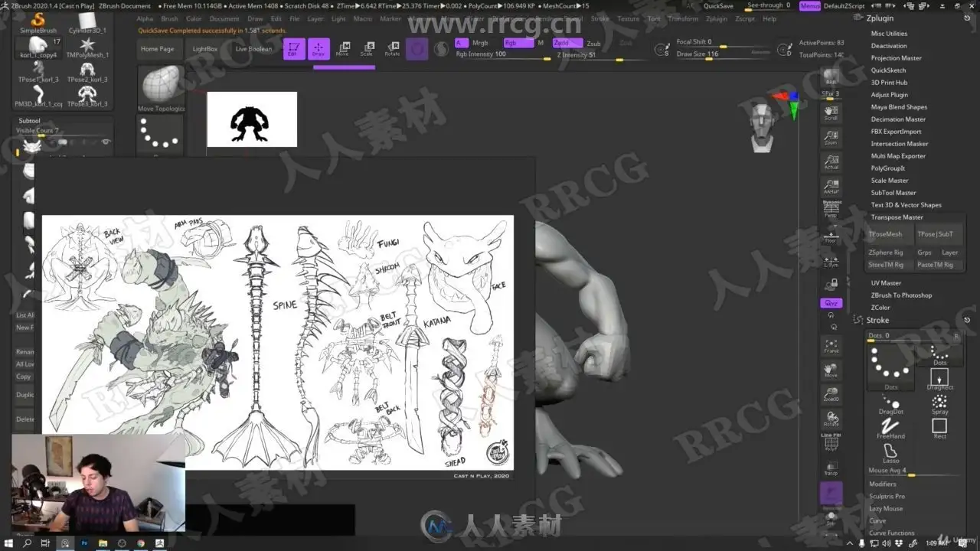This screenshot has width=980, height=551.
Task: Open the Brush menu
Action: 169,18
